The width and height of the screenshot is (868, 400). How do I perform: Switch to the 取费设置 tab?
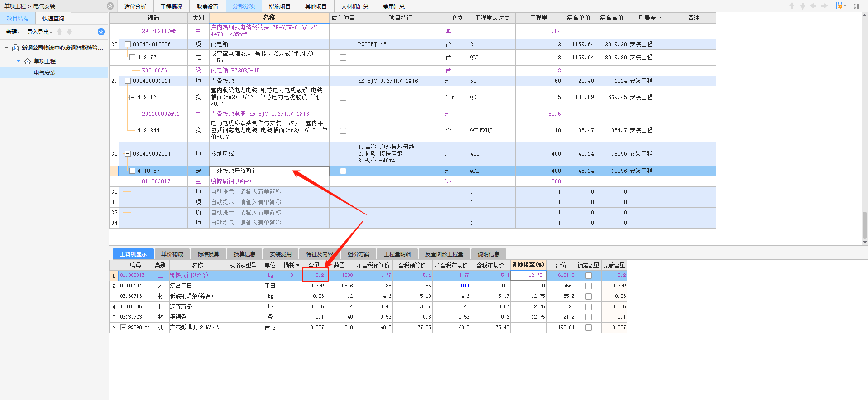pyautogui.click(x=208, y=6)
